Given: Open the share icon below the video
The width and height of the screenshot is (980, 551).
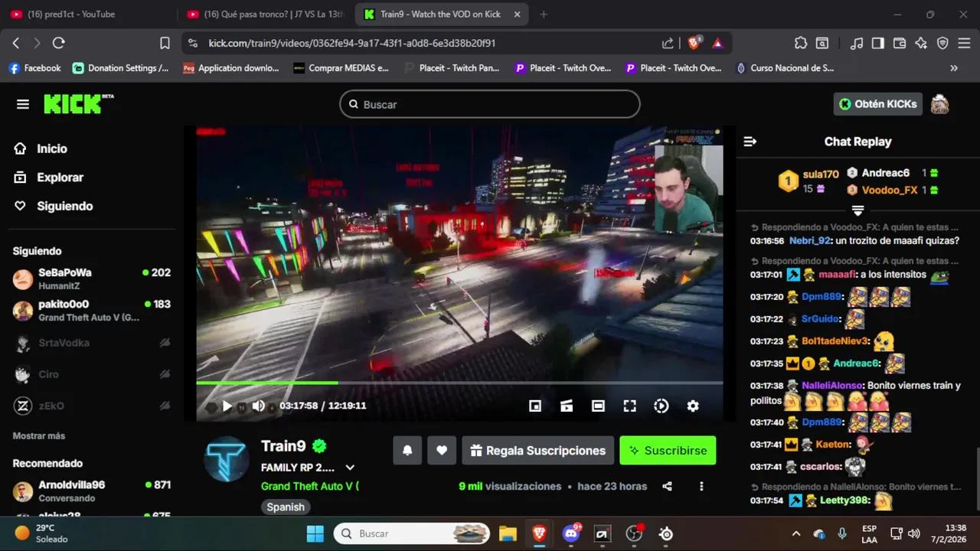Looking at the screenshot, I should [667, 486].
